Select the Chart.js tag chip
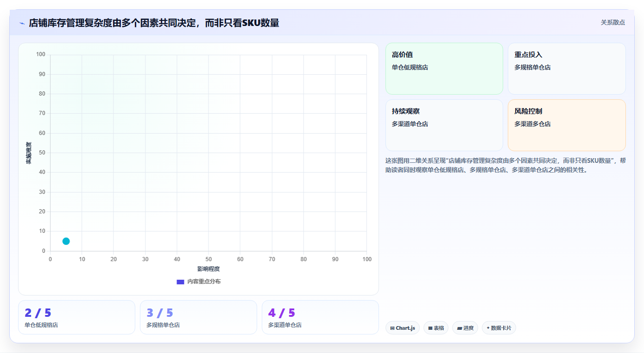 point(403,328)
